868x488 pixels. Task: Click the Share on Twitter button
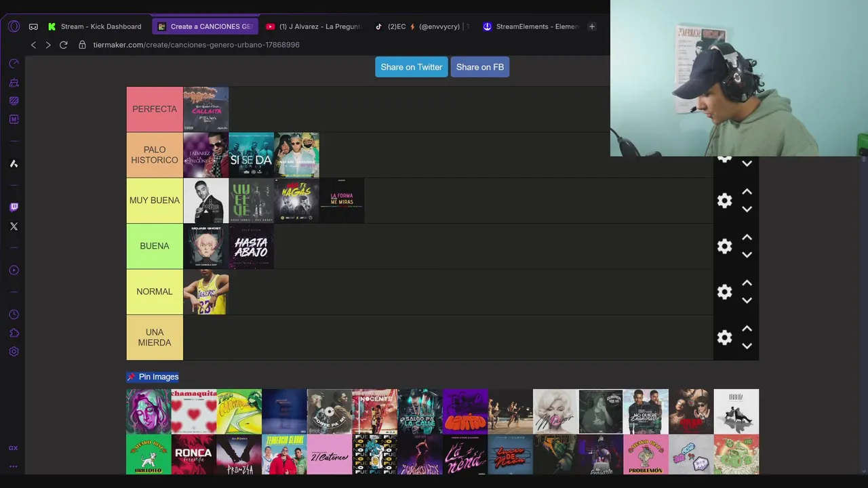[412, 67]
